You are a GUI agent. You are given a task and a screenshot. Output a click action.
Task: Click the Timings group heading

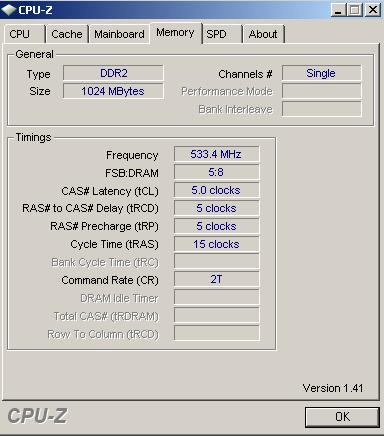33,137
